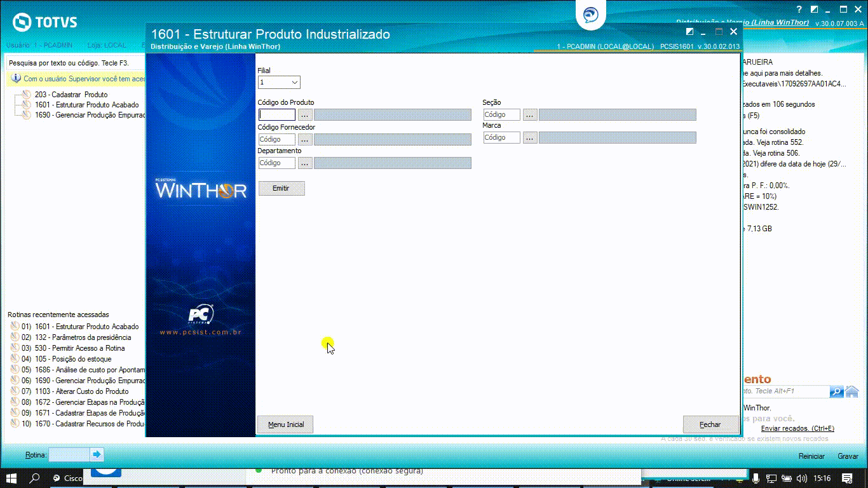Image resolution: width=868 pixels, height=488 pixels.
Task: Click icon of recent item 04) 105
Action: pyautogui.click(x=15, y=359)
